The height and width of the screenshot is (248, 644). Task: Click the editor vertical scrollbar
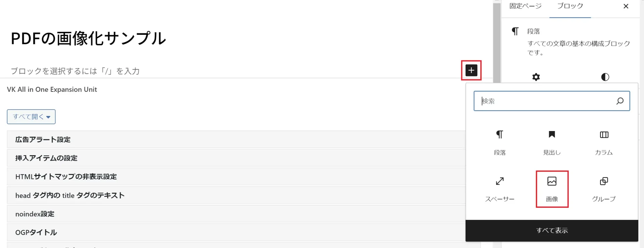pos(497,42)
